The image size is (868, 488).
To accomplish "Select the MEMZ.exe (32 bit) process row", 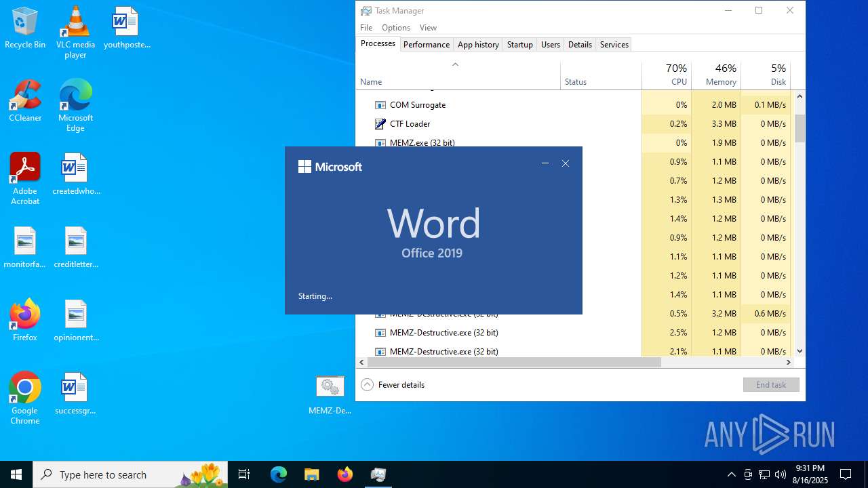I will pyautogui.click(x=574, y=142).
